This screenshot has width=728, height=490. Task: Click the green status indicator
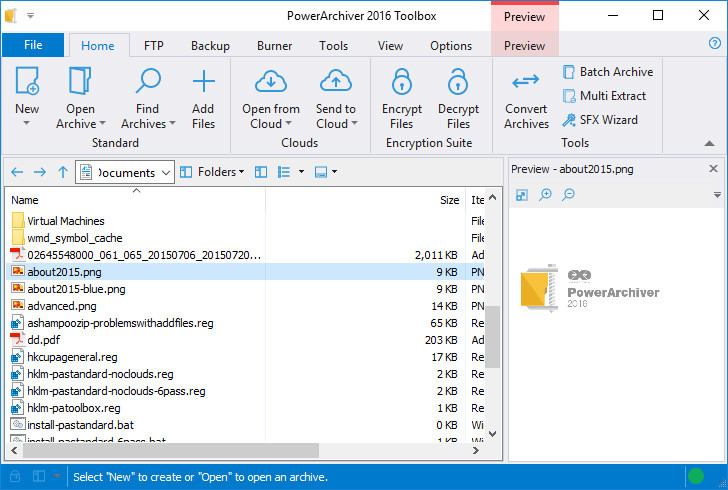click(696, 476)
